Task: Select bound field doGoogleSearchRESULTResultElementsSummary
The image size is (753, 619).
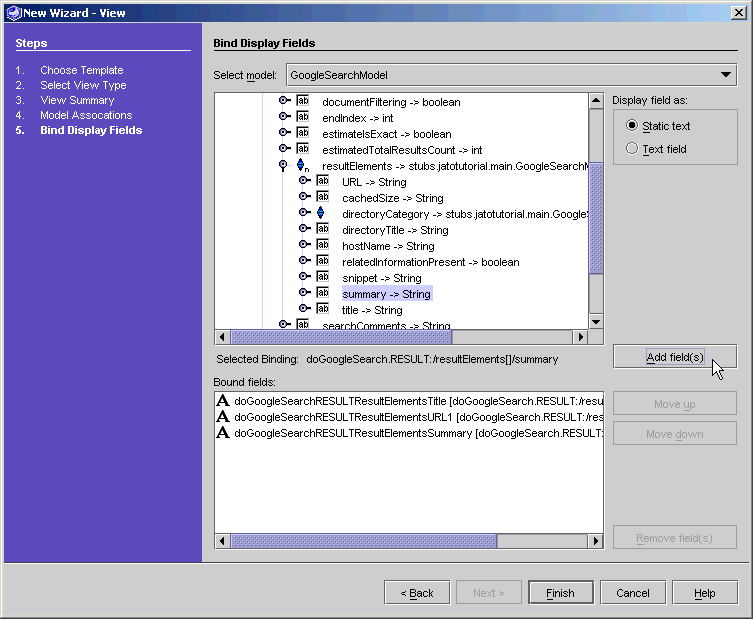Action: tap(409, 433)
